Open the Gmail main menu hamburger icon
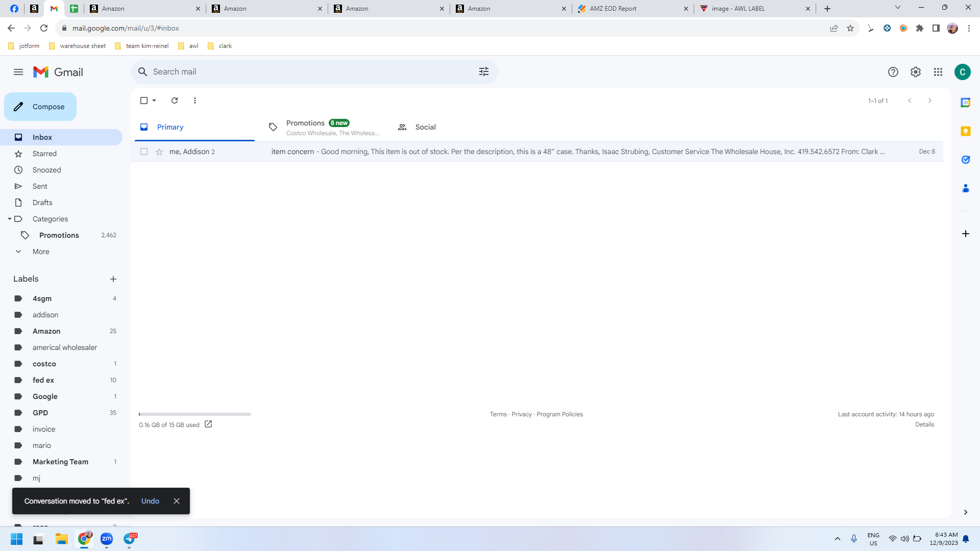 [18, 72]
